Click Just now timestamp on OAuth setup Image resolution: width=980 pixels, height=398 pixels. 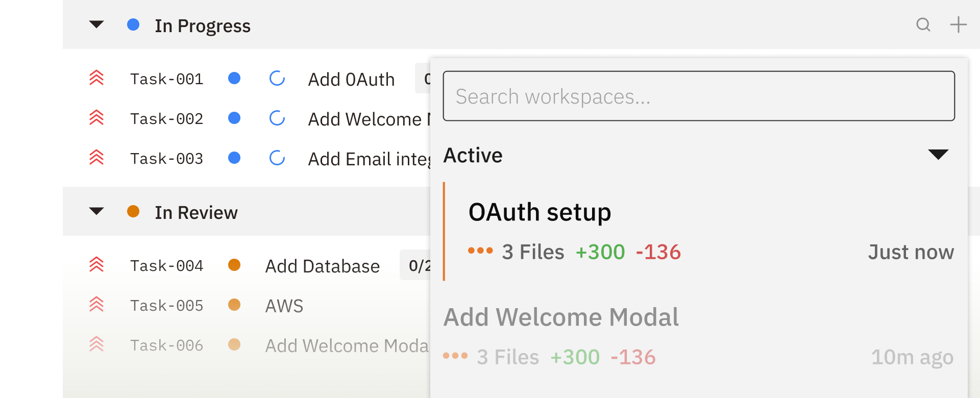[911, 252]
